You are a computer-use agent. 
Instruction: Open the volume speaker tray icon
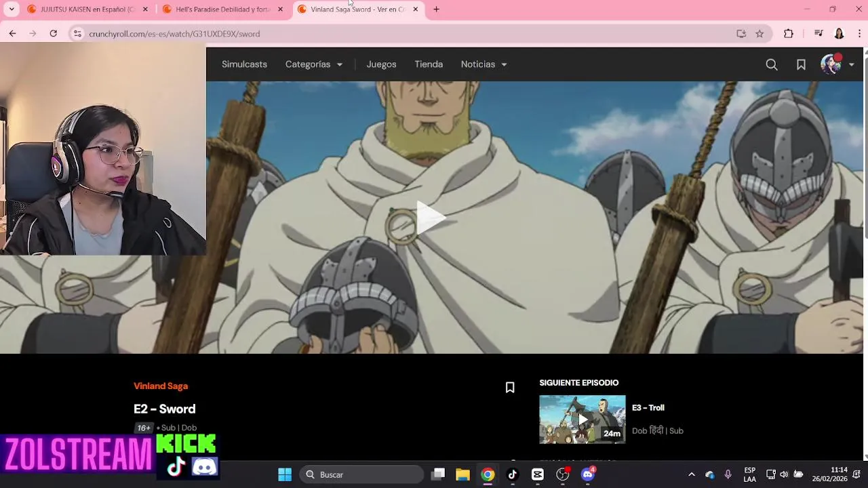(x=784, y=474)
